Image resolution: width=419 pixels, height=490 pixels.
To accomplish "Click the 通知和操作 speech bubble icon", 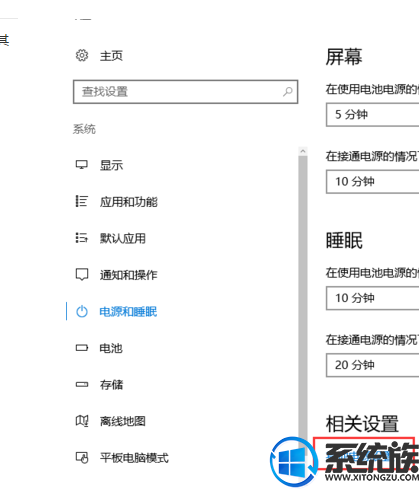I will pos(82,275).
